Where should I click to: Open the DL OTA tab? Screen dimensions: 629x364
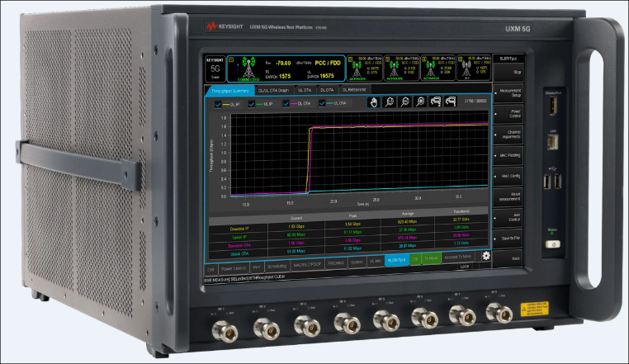[327, 90]
